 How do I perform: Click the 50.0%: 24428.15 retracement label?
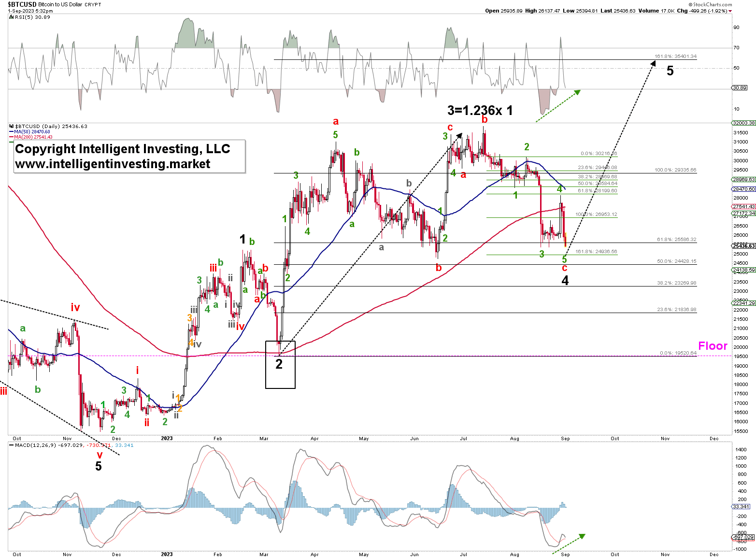(677, 261)
